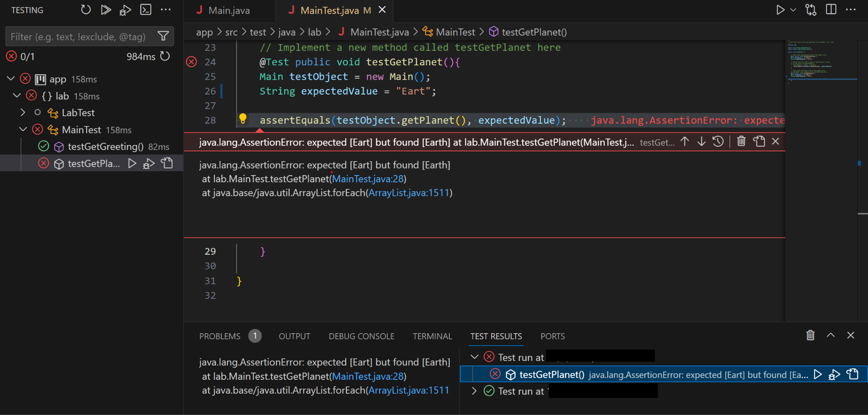
Task: Expand the passed Test run entry
Action: [x=474, y=391]
